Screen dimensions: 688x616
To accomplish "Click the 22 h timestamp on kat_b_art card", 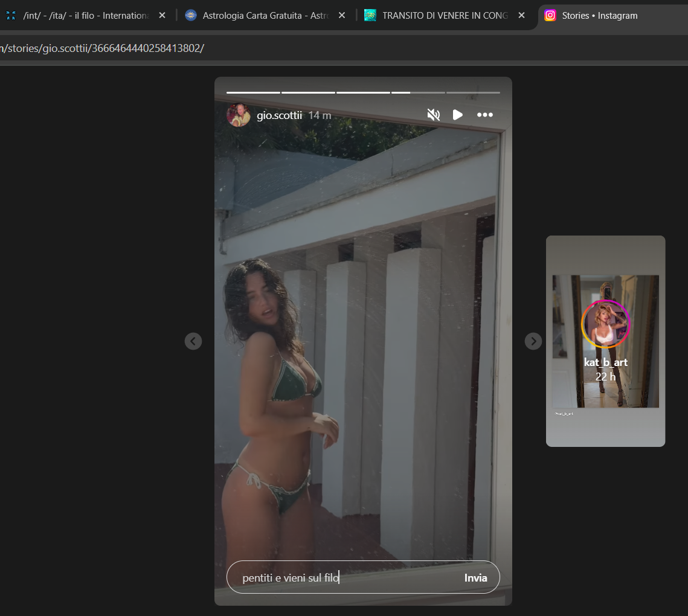I will coord(605,376).
